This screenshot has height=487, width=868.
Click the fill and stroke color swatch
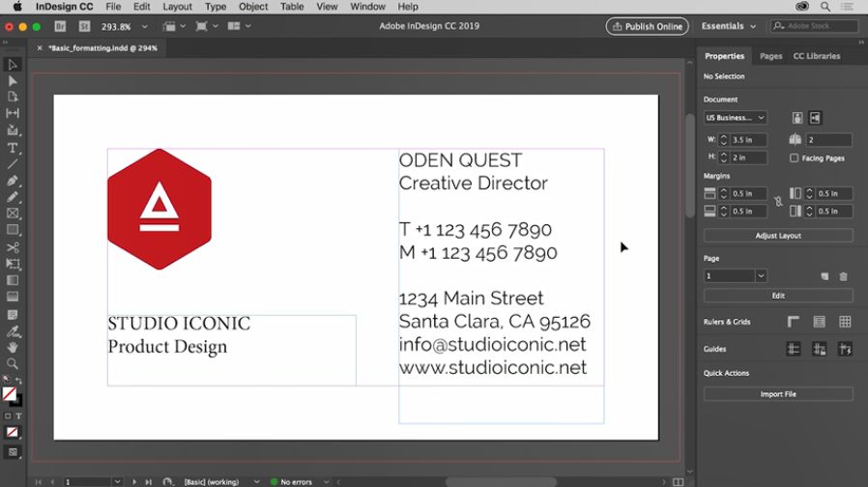[x=10, y=394]
